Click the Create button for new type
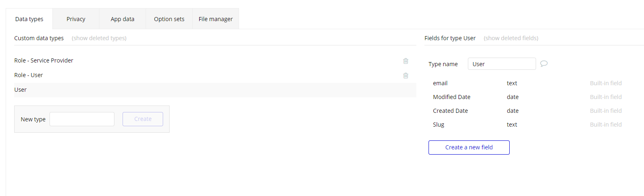This screenshot has height=196, width=644. point(143,119)
